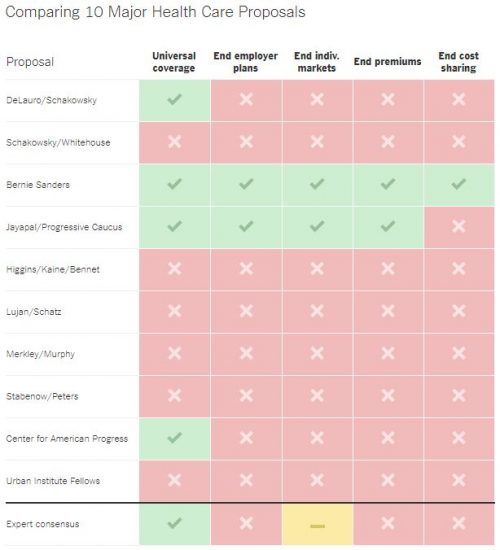Select the Universal coverage column header
500x550 pixels.
click(174, 62)
